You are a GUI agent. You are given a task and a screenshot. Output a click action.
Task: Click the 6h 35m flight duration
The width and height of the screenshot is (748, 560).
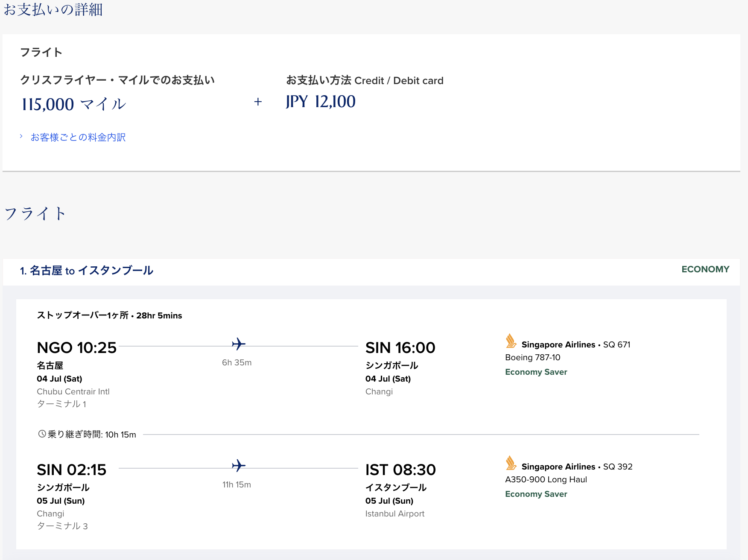(237, 362)
